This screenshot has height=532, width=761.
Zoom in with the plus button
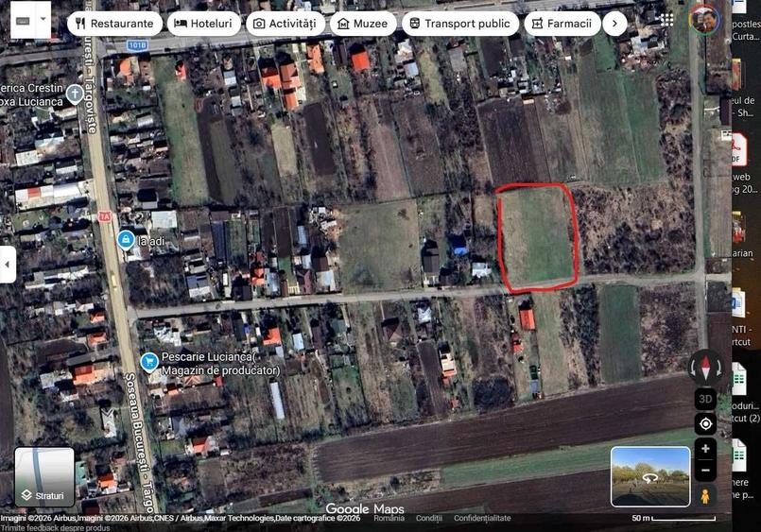click(x=705, y=449)
